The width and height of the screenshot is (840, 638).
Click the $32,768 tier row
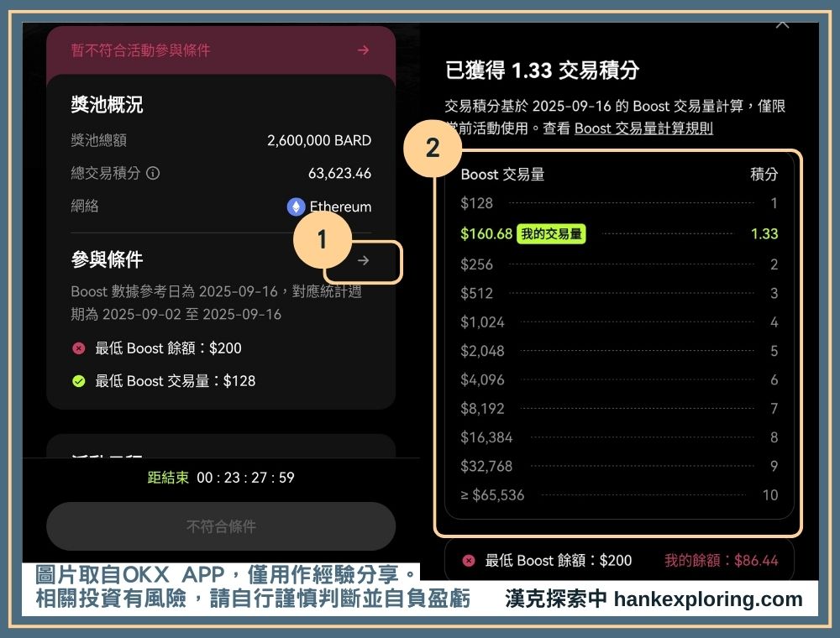[619, 466]
